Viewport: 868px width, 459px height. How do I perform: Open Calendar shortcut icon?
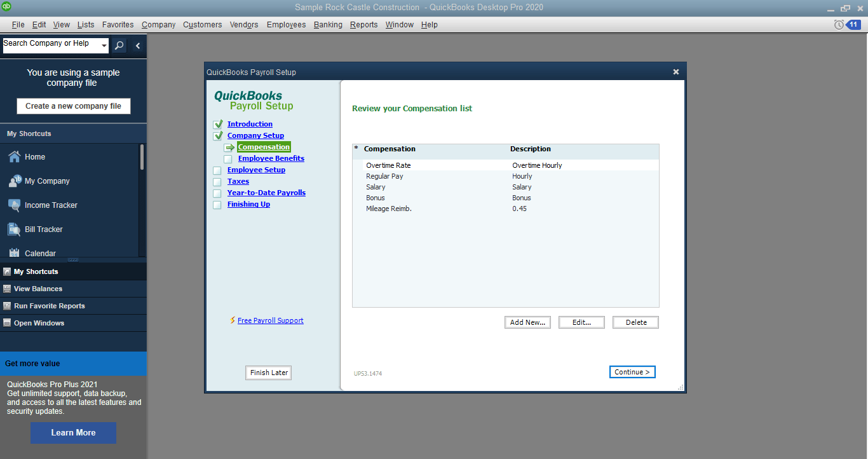pyautogui.click(x=14, y=252)
